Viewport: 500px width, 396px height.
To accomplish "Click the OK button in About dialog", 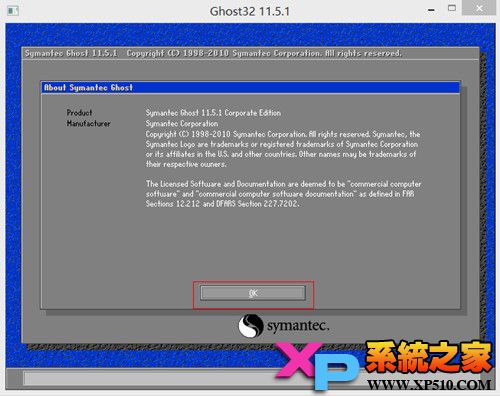I will [x=253, y=293].
